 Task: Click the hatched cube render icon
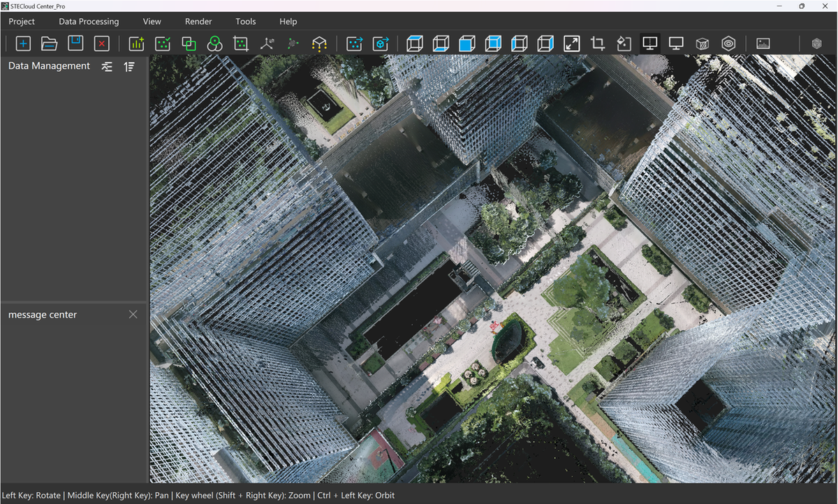702,44
